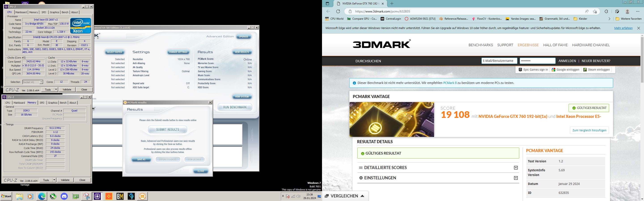The image size is (644, 201).
Task: Open the CPU World bookmark
Action: click(334, 19)
